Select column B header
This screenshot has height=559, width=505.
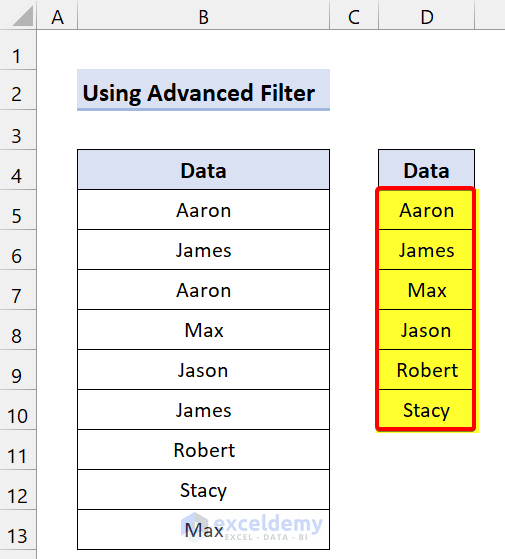pos(203,15)
